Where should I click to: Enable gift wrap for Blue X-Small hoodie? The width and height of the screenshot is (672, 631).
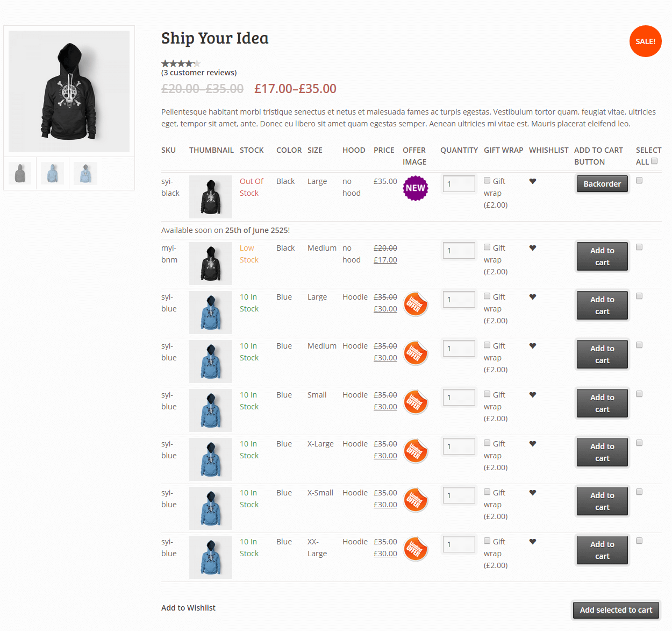(x=487, y=492)
